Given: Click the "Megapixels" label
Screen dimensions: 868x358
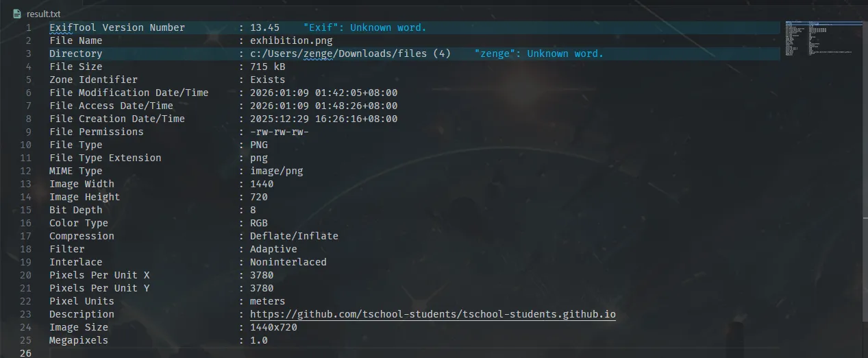Looking at the screenshot, I should coord(79,340).
